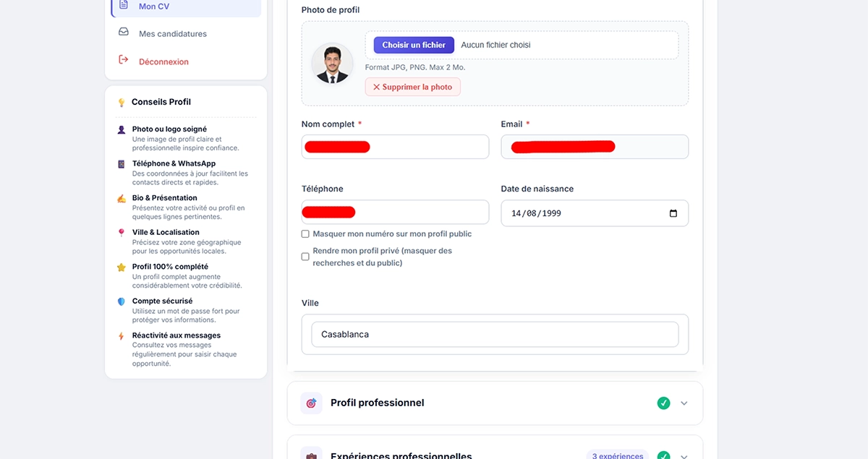Open the date picker calendar icon
Screen dimensions: 868x459
tap(673, 213)
